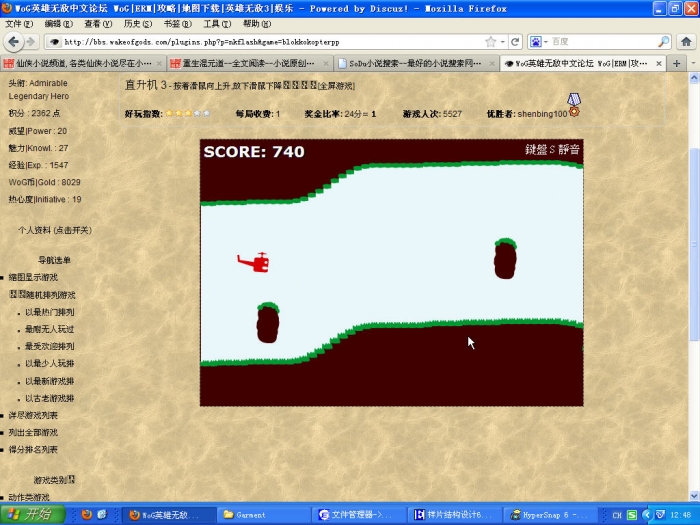
Task: Click in the 百度 search box
Action: (603, 42)
